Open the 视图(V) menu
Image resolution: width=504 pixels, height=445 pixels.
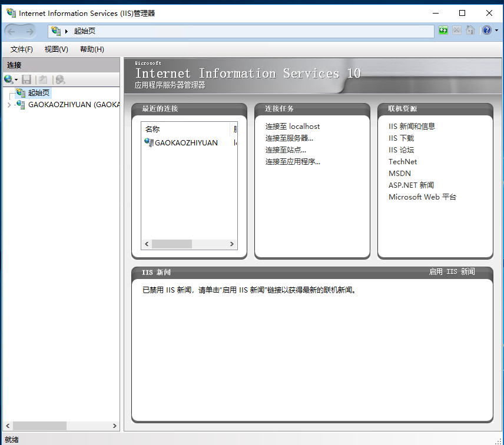coord(57,49)
